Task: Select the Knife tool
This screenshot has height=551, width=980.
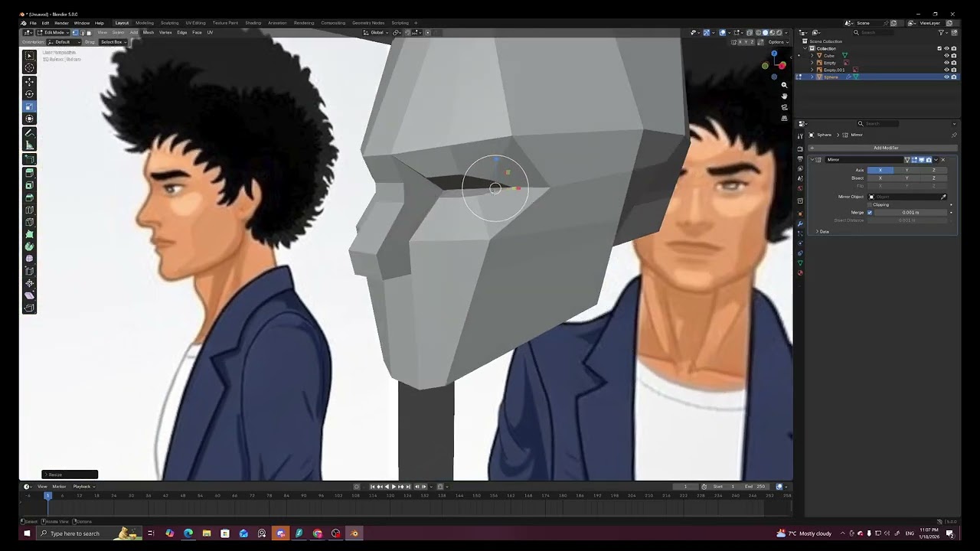Action: coord(29,222)
